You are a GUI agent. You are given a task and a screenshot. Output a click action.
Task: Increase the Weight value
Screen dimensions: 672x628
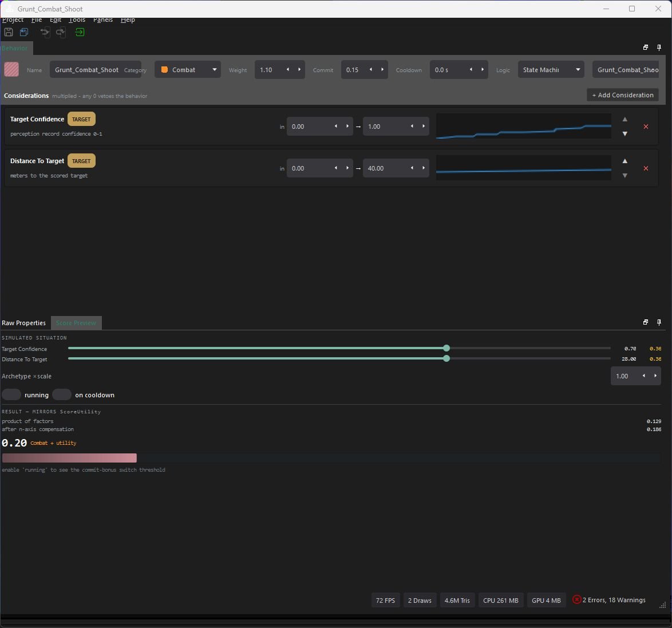pyautogui.click(x=299, y=69)
